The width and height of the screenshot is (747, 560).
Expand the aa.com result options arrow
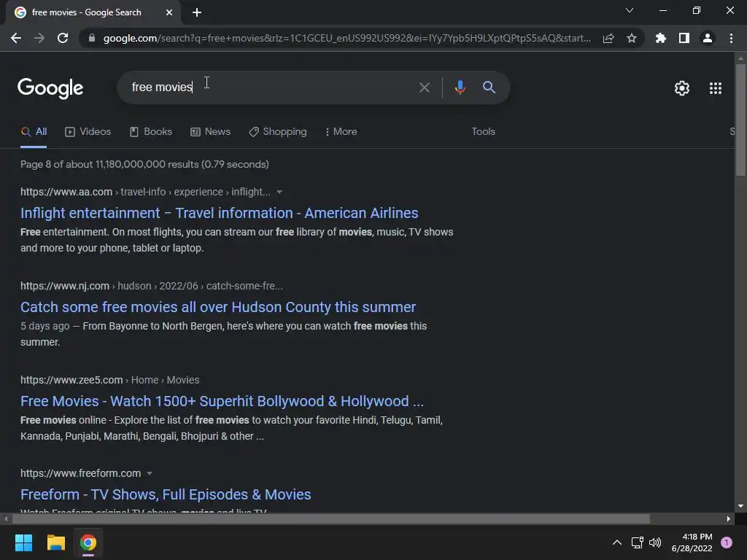coord(279,192)
